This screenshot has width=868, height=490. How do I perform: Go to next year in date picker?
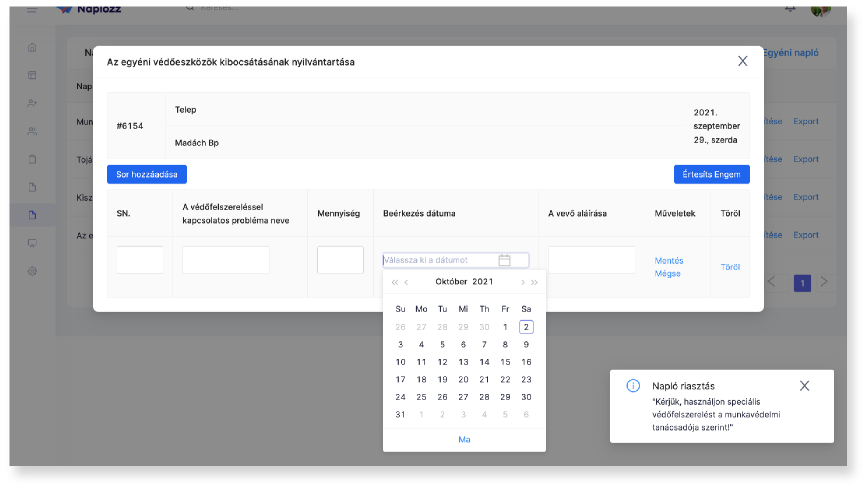click(x=534, y=282)
